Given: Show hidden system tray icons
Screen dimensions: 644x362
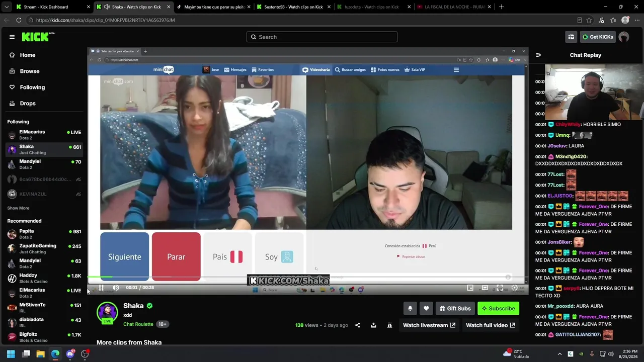Looking at the screenshot, I should pyautogui.click(x=560, y=354).
